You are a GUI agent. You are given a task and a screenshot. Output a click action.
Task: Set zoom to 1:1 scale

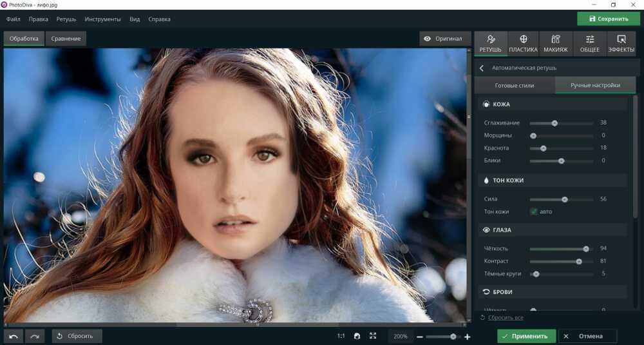(341, 336)
